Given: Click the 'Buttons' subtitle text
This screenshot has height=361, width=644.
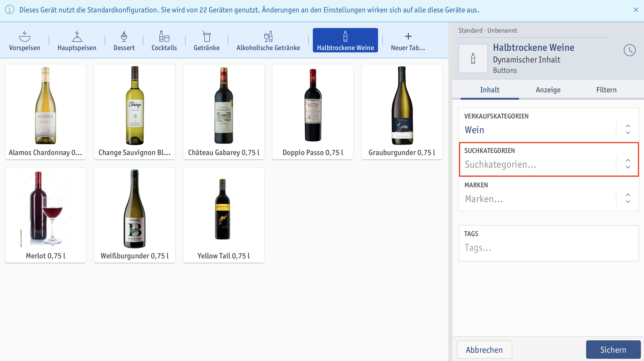Looking at the screenshot, I should (505, 70).
